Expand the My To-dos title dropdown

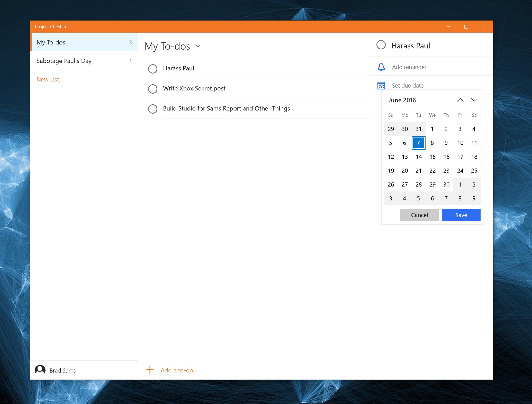[x=198, y=46]
